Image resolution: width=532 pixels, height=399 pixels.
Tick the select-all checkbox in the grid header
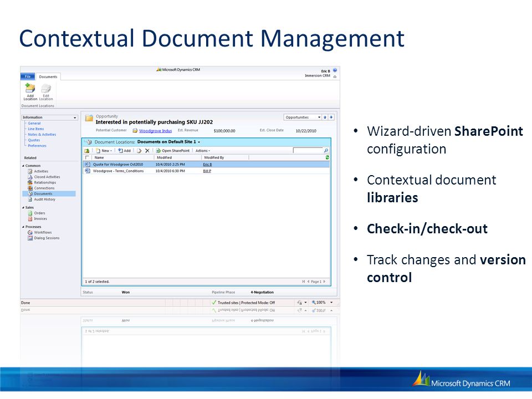87,157
